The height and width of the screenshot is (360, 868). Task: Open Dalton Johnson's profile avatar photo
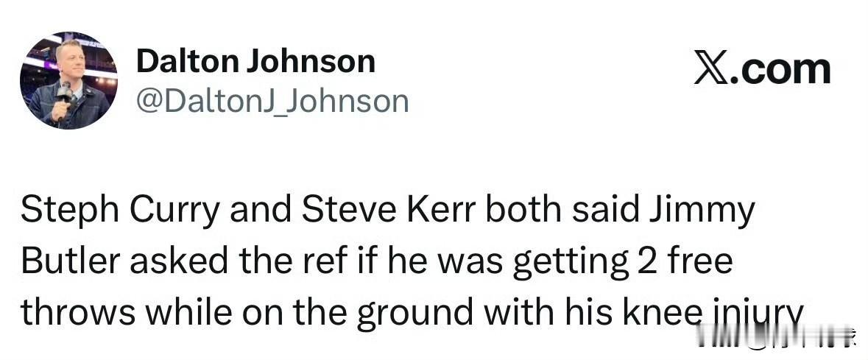[68, 80]
